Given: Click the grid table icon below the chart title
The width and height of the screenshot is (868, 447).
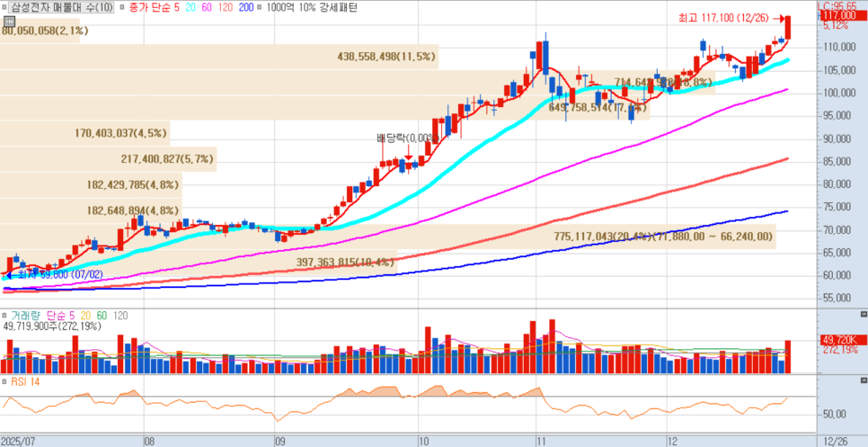Looking at the screenshot, I should click(x=8, y=21).
